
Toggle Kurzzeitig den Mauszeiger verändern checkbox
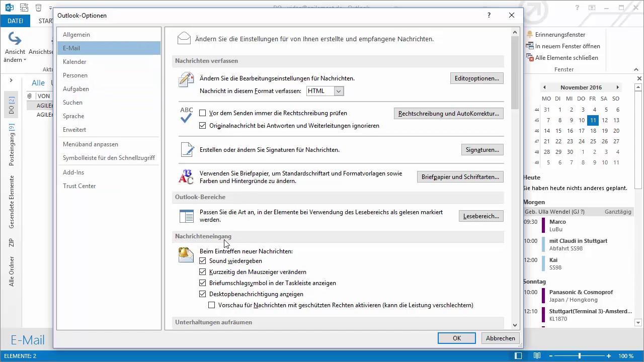point(203,272)
